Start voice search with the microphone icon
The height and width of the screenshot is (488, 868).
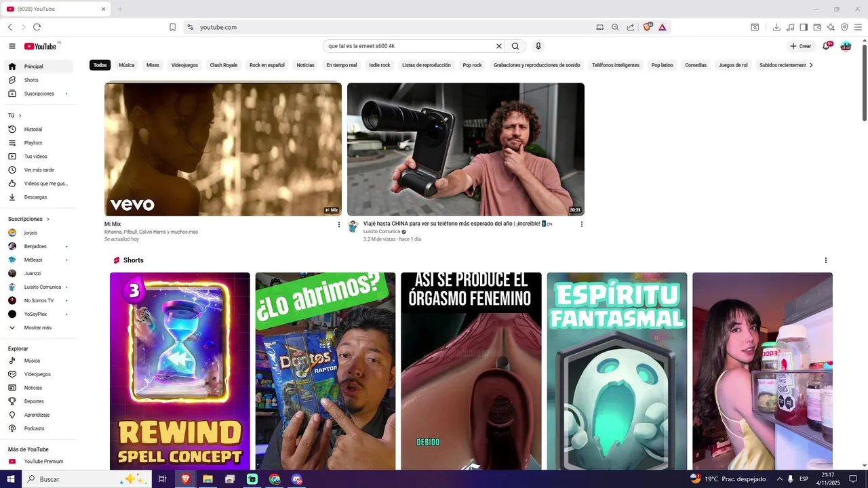point(538,46)
